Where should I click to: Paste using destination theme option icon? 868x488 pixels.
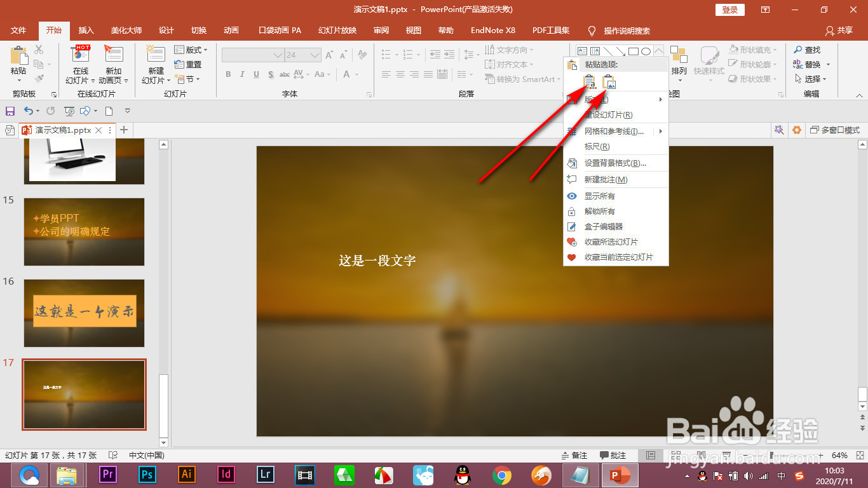coord(590,81)
